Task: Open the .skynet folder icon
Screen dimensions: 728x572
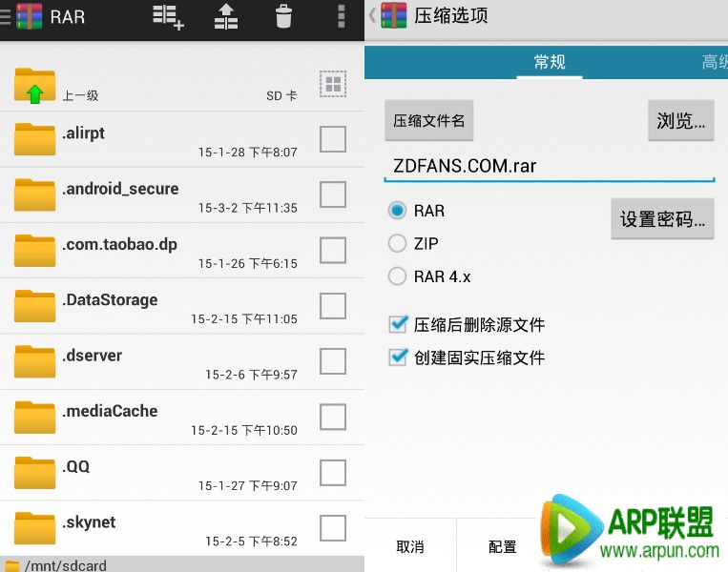Action: click(34, 528)
